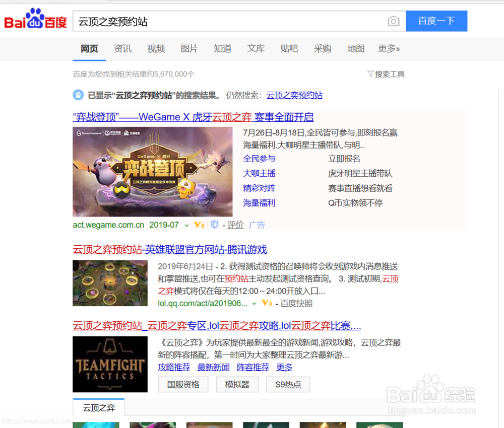
Task: Open 云顶之弈预约站-英雄联盟官方网站 result
Action: 170,249
